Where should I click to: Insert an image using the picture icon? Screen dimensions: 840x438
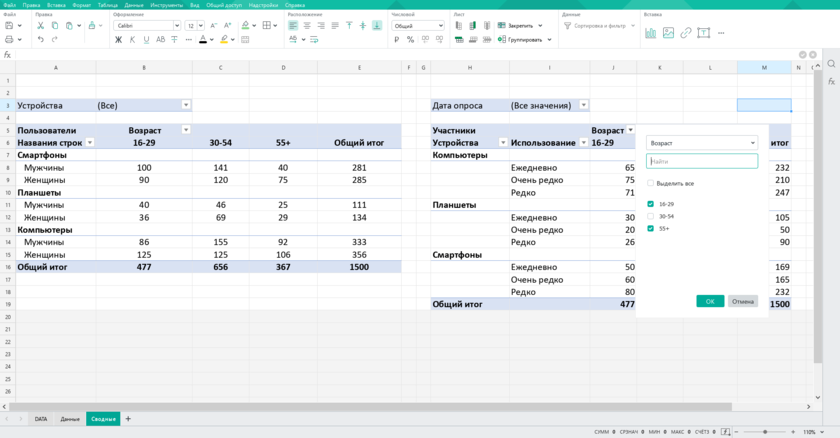tap(668, 33)
